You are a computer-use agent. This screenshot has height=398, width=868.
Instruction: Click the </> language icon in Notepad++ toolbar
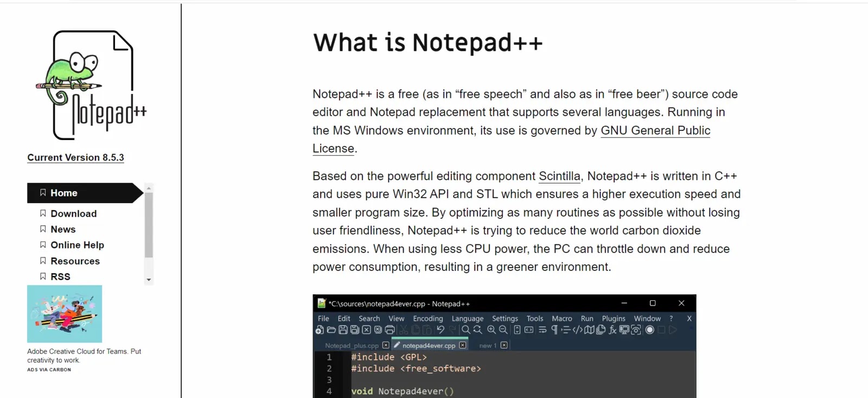(578, 330)
